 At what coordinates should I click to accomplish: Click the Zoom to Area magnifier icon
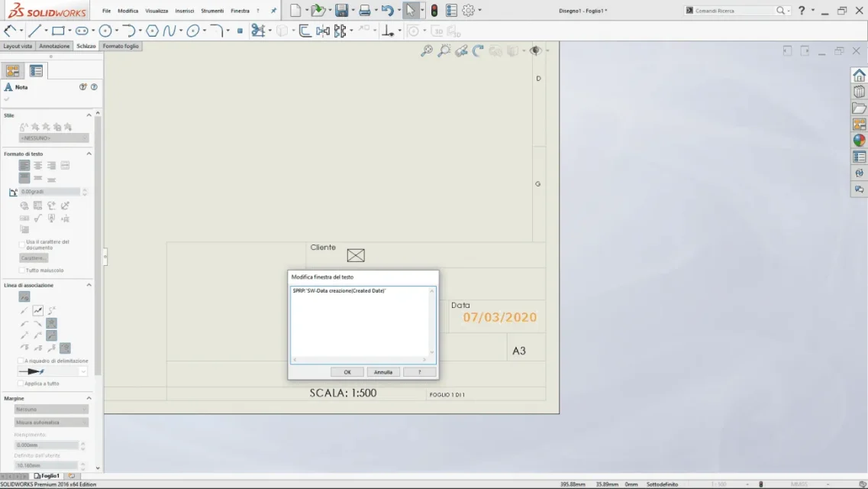coord(444,51)
